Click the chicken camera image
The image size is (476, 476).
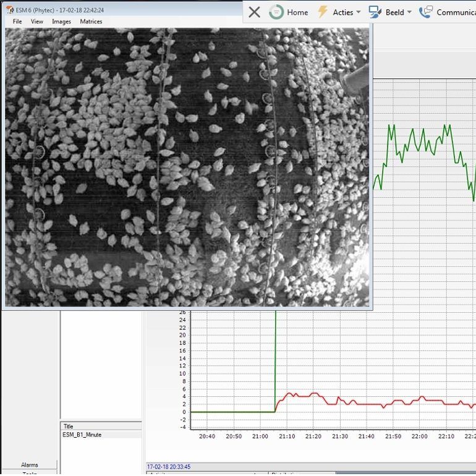pyautogui.click(x=187, y=168)
